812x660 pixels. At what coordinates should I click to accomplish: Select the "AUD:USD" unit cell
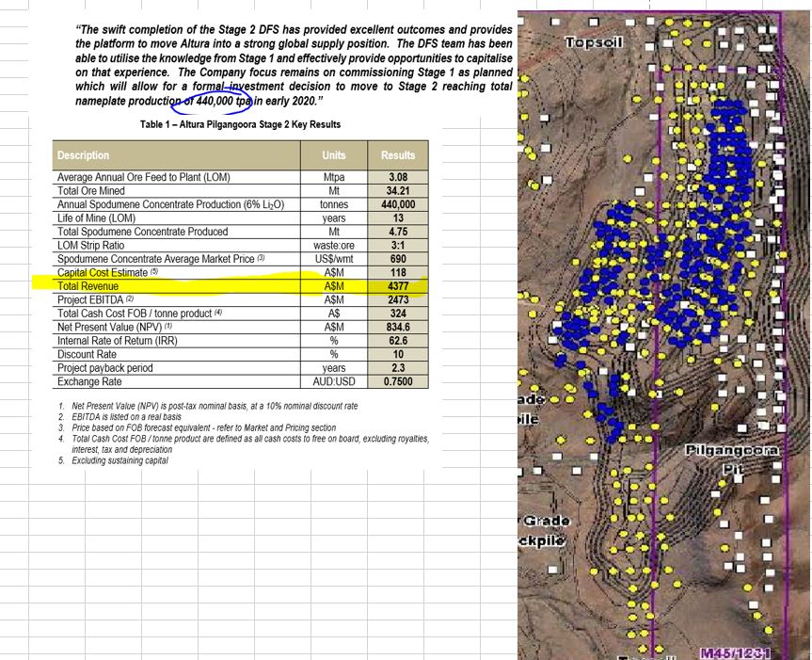pyautogui.click(x=334, y=381)
